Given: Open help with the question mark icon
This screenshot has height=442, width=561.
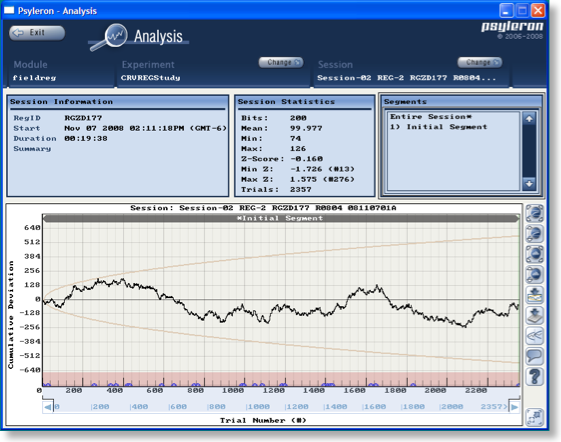Looking at the screenshot, I should [x=535, y=377].
